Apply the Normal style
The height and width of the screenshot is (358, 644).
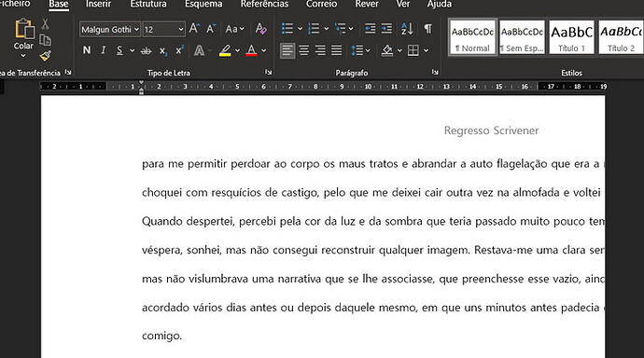[472, 37]
